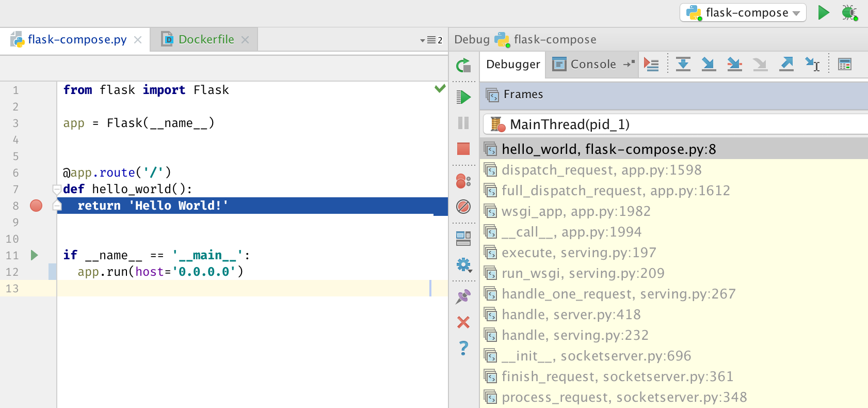This screenshot has height=408, width=868.
Task: Toggle the breakpoint on line 8
Action: [x=36, y=206]
